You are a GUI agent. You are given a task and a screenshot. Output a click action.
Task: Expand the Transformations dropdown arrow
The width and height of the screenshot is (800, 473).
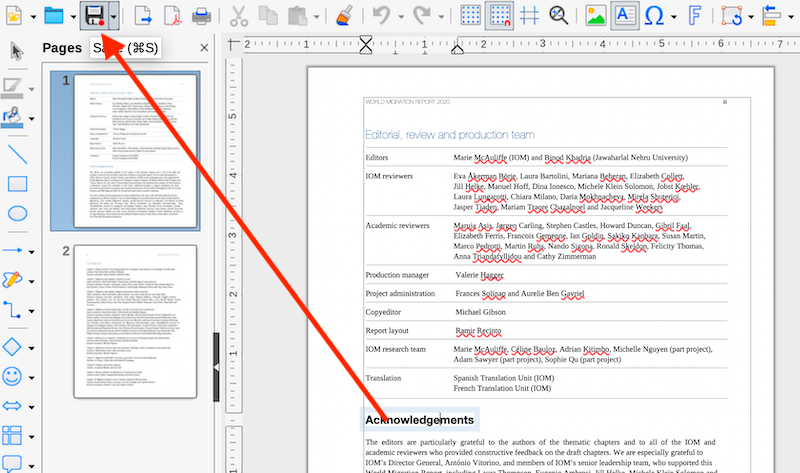751,17
